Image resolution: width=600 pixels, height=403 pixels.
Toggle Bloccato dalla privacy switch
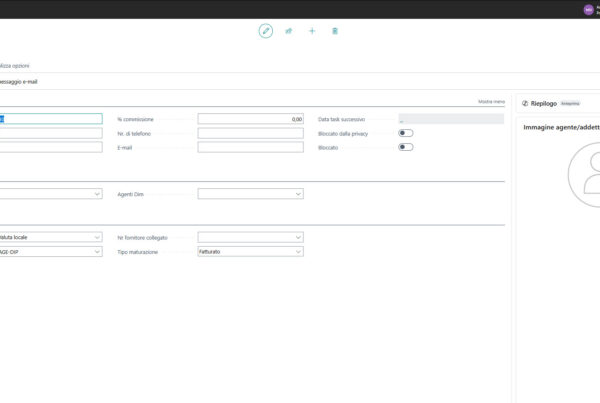tap(406, 133)
